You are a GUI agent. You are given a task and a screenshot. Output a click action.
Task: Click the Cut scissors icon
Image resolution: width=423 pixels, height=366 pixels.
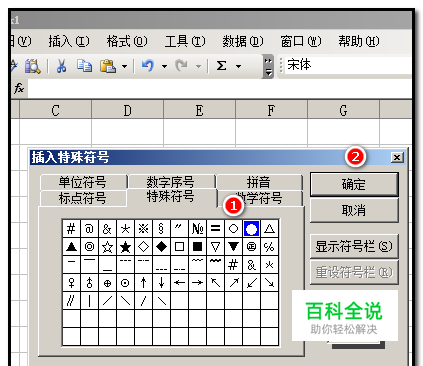point(61,66)
